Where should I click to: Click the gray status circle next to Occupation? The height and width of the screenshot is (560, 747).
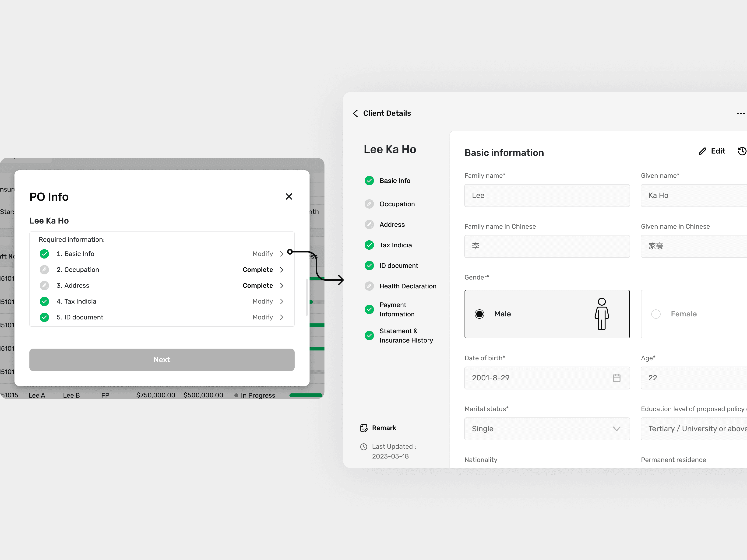pyautogui.click(x=369, y=204)
